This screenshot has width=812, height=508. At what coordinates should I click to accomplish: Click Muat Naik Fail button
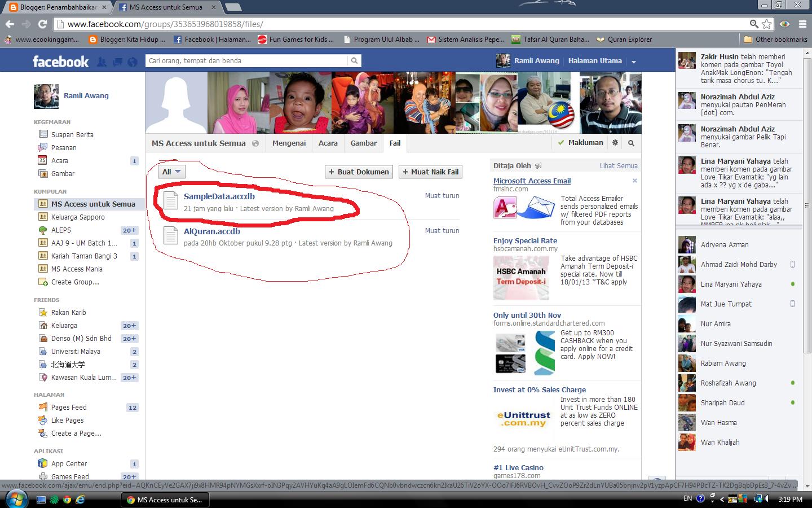click(x=430, y=172)
